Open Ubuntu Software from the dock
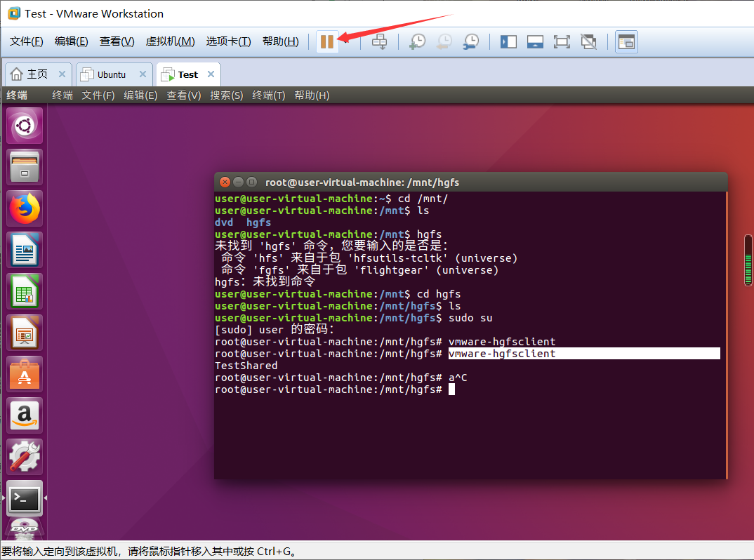 [24, 373]
